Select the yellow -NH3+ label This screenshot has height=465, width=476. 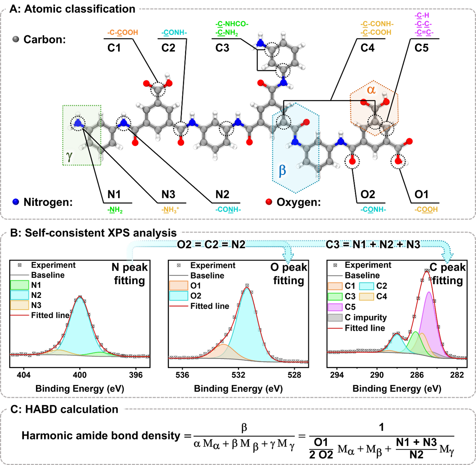coord(170,210)
